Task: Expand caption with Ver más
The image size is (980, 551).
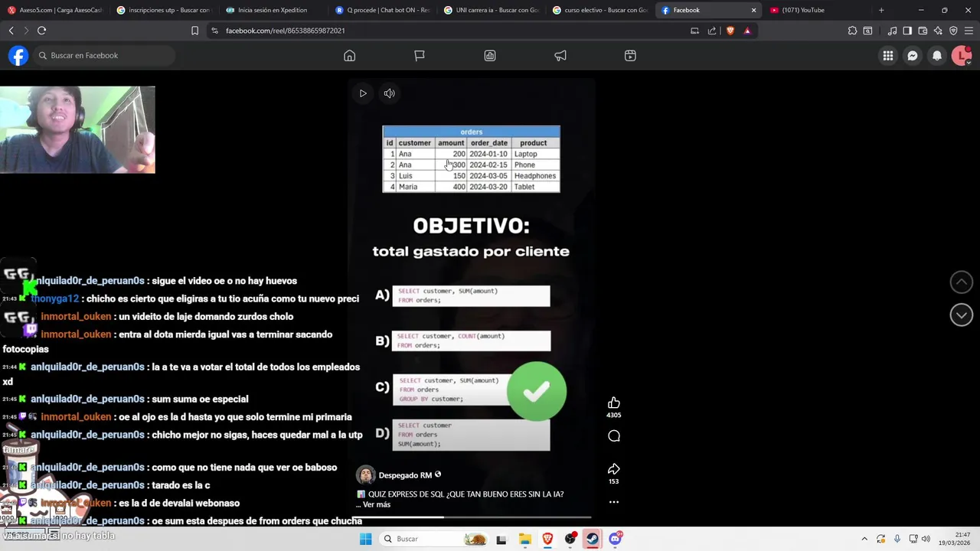Action: [376, 504]
